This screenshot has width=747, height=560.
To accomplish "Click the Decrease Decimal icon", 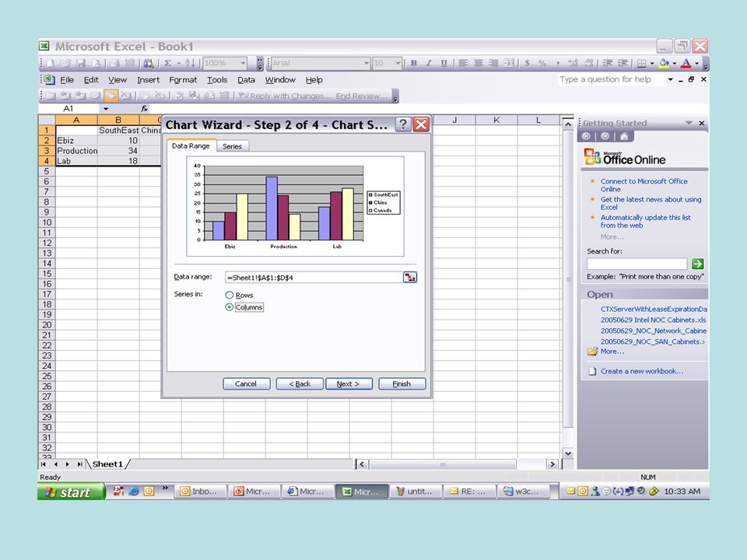I will [x=589, y=63].
